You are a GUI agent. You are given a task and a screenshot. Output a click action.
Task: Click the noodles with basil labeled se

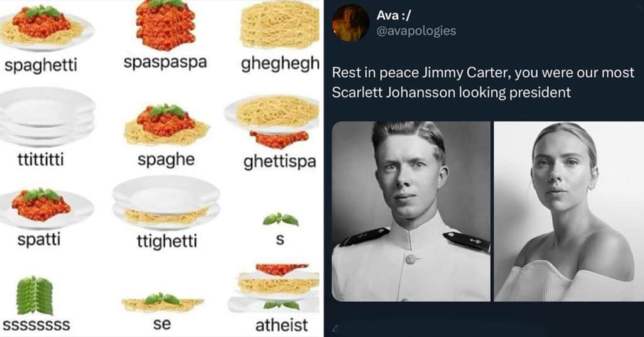point(162,302)
